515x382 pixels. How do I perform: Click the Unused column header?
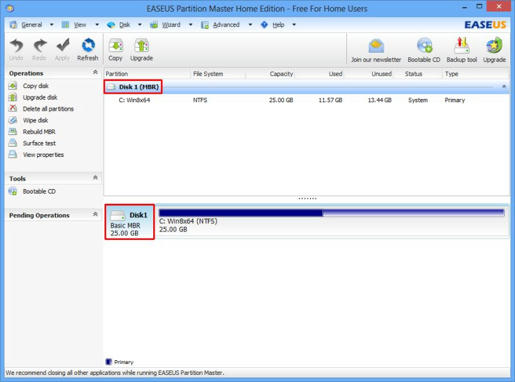tap(382, 74)
